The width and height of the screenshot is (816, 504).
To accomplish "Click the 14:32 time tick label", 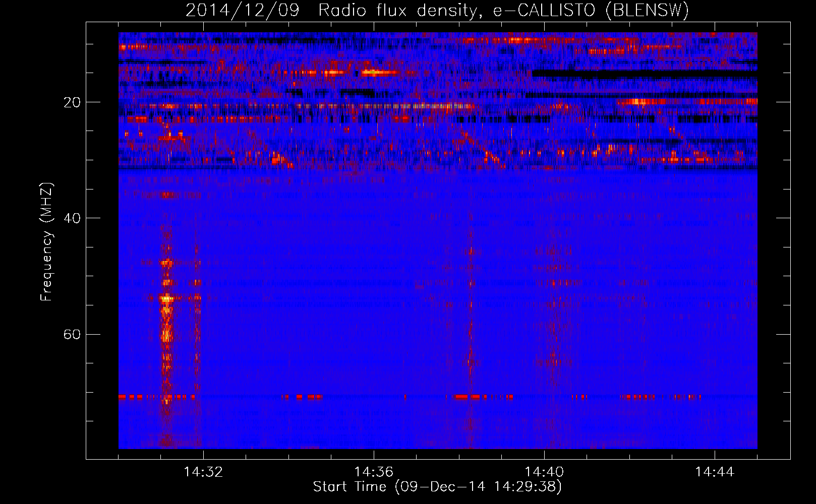I will click(203, 472).
